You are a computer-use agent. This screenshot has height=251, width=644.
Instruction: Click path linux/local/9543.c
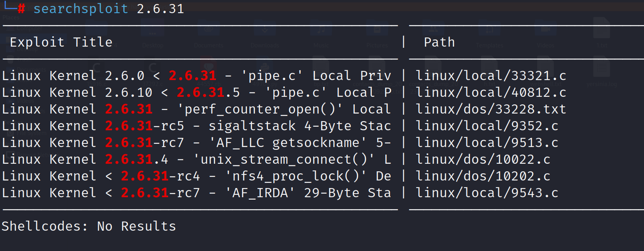click(x=487, y=193)
